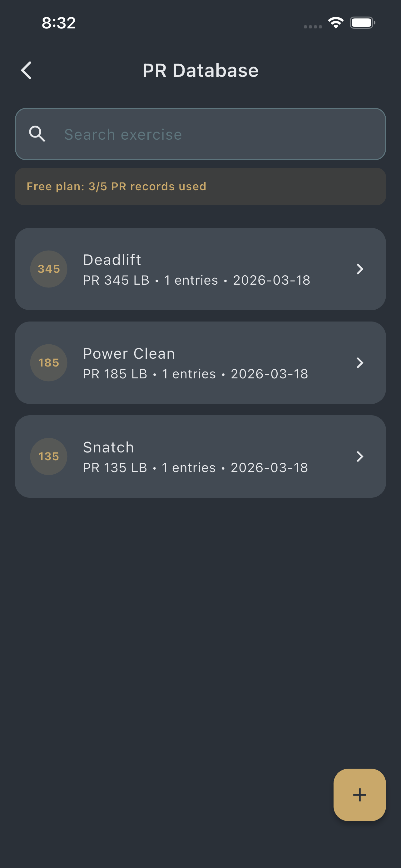Tap the Wi-Fi status icon

[335, 22]
